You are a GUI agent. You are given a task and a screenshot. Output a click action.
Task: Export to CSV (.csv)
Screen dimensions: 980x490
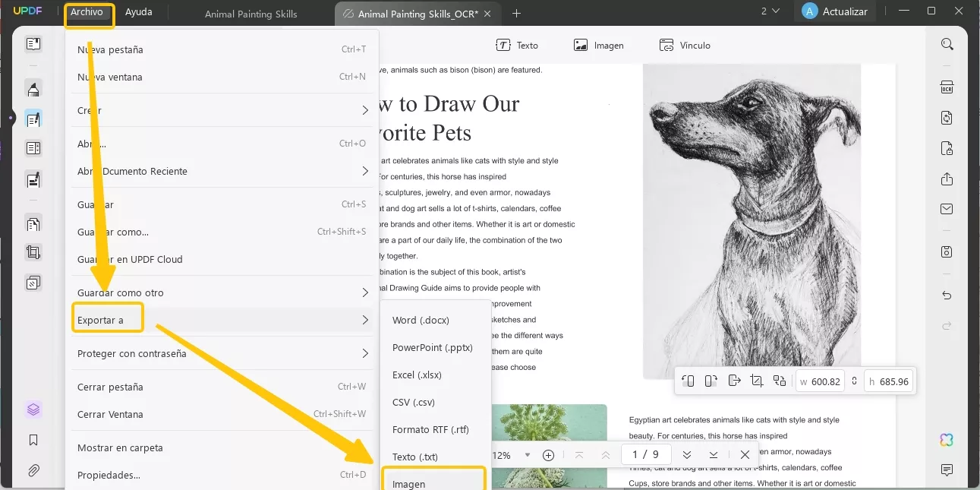(x=436, y=402)
